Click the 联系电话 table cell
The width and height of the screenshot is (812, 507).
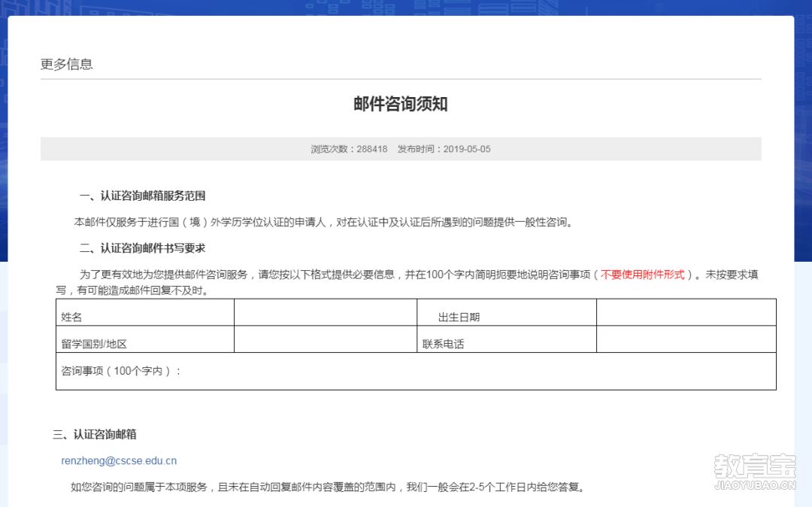(507, 339)
